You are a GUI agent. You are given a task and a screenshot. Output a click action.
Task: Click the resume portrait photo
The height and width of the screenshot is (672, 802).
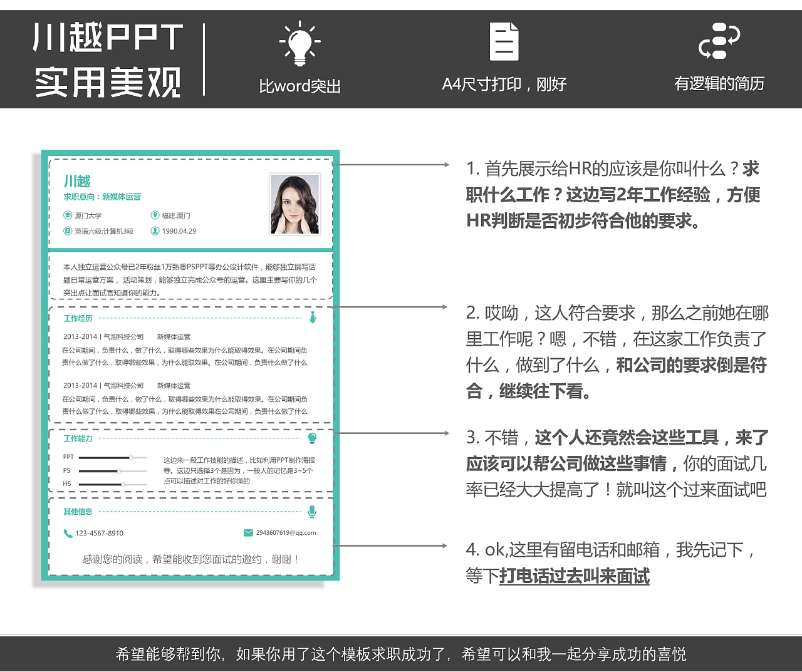click(294, 204)
